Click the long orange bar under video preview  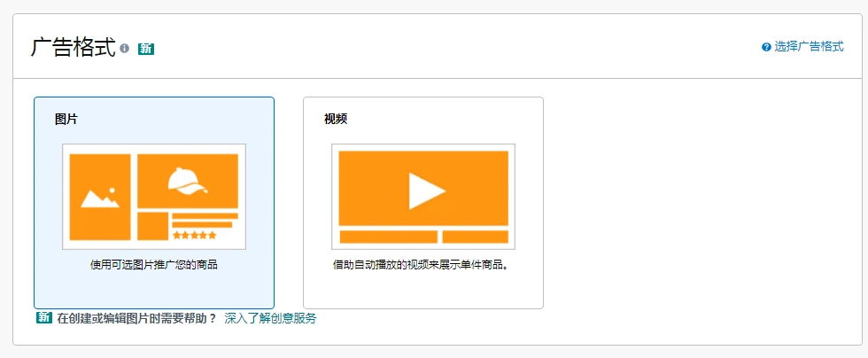388,237
